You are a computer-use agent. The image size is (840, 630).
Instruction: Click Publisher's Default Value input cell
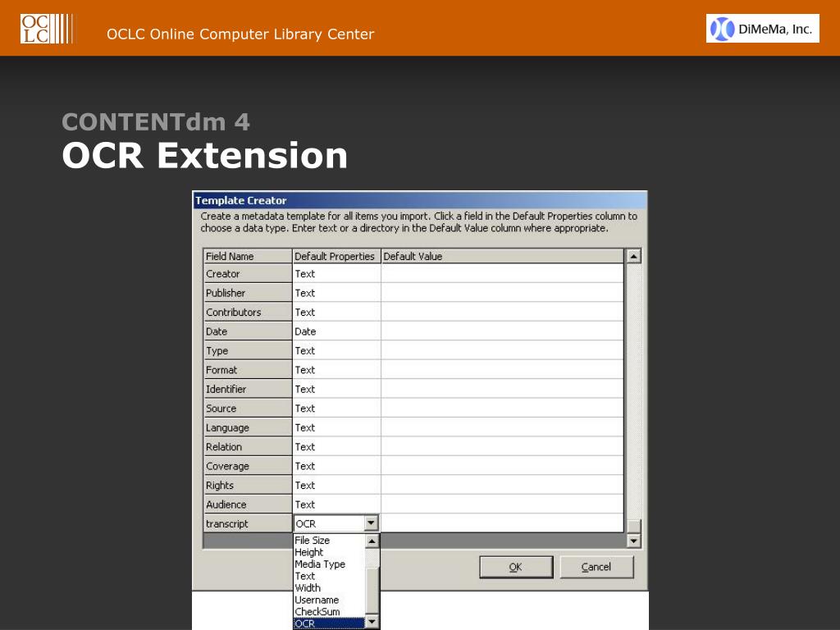(503, 293)
